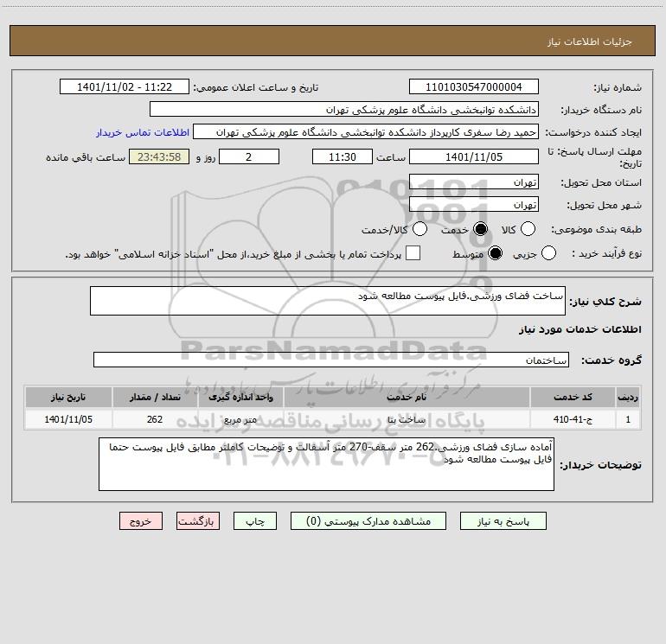The image size is (666, 644).
Task: Click the deadline date field 1401/11/05
Action: tap(474, 156)
